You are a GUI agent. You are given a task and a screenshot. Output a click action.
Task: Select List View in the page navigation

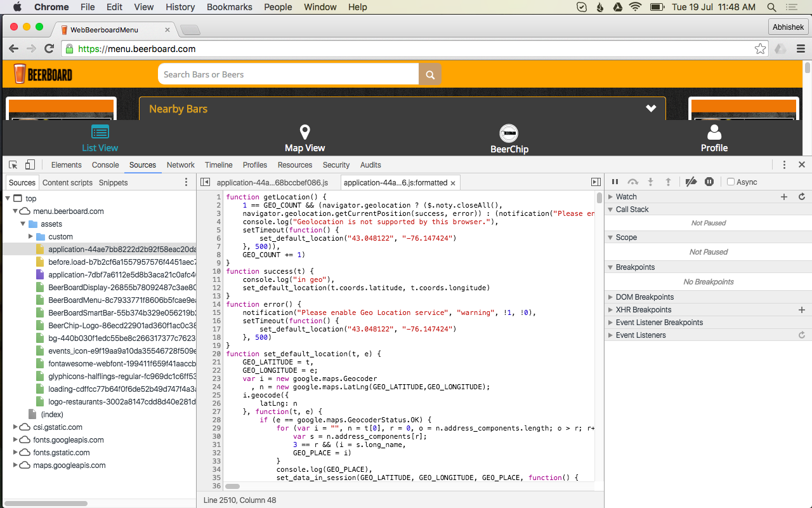point(100,139)
